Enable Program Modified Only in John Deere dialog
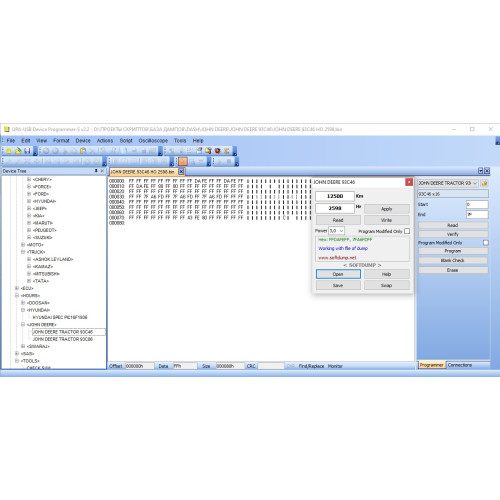 point(407,231)
